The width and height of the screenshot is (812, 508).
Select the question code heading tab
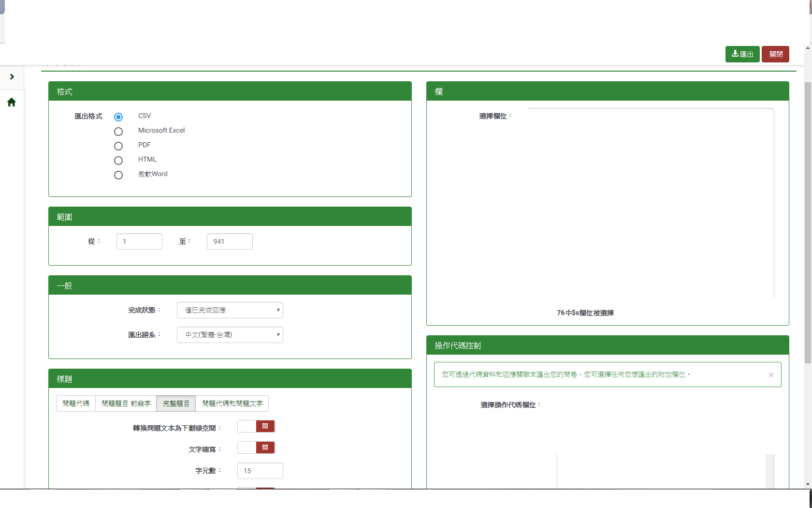76,403
